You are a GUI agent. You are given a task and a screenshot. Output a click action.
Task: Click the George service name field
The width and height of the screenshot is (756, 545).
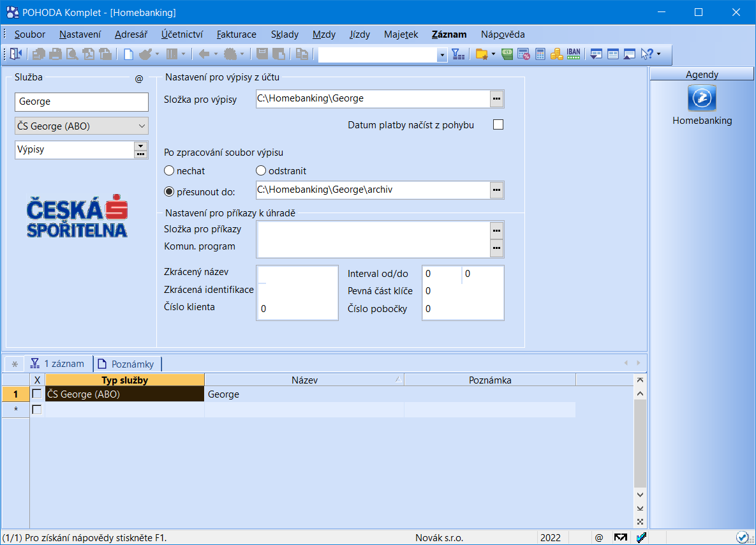click(x=81, y=101)
